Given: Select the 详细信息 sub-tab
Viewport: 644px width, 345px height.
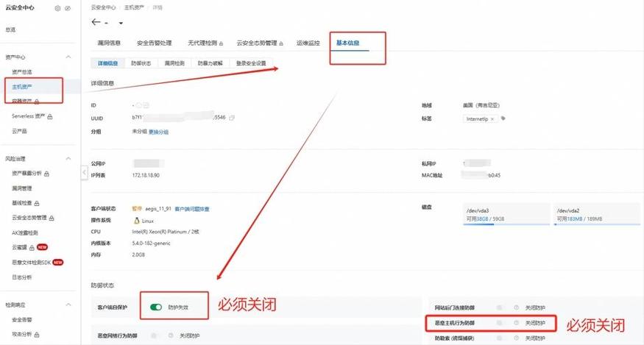Looking at the screenshot, I should 107,63.
